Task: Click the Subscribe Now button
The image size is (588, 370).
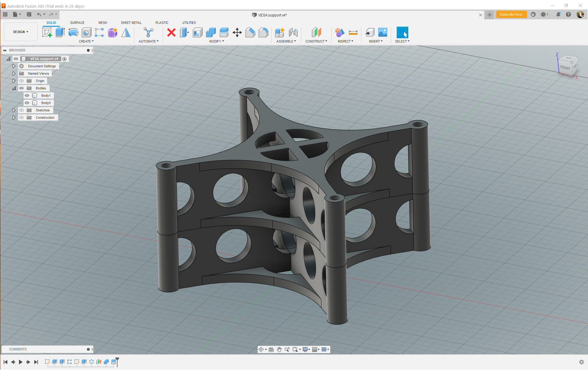Action: click(510, 15)
